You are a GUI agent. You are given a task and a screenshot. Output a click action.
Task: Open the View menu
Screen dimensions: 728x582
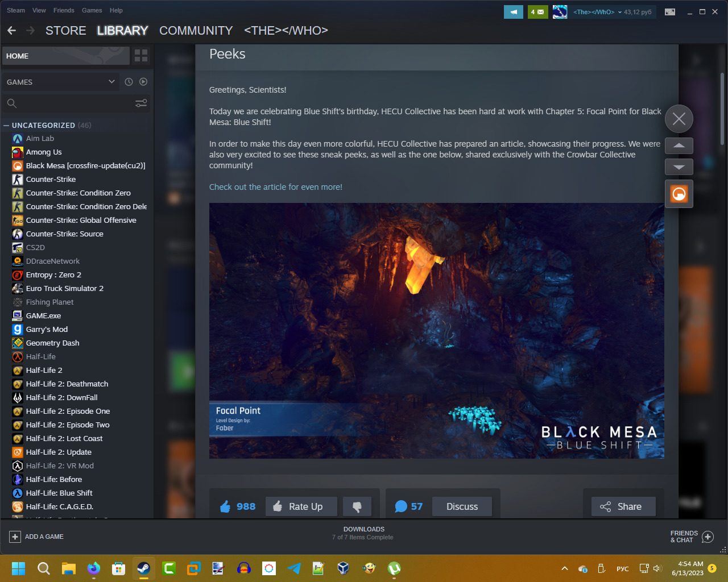click(x=39, y=10)
